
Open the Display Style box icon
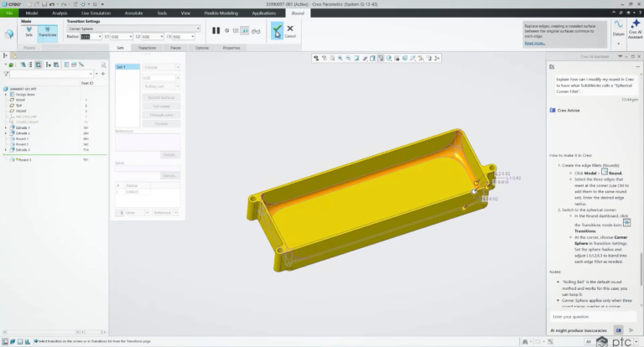(x=372, y=59)
